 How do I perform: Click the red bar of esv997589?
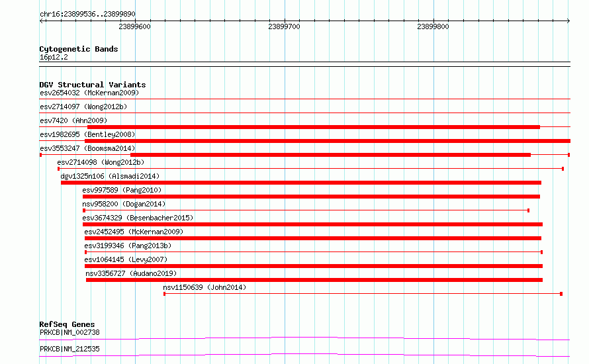(312, 197)
